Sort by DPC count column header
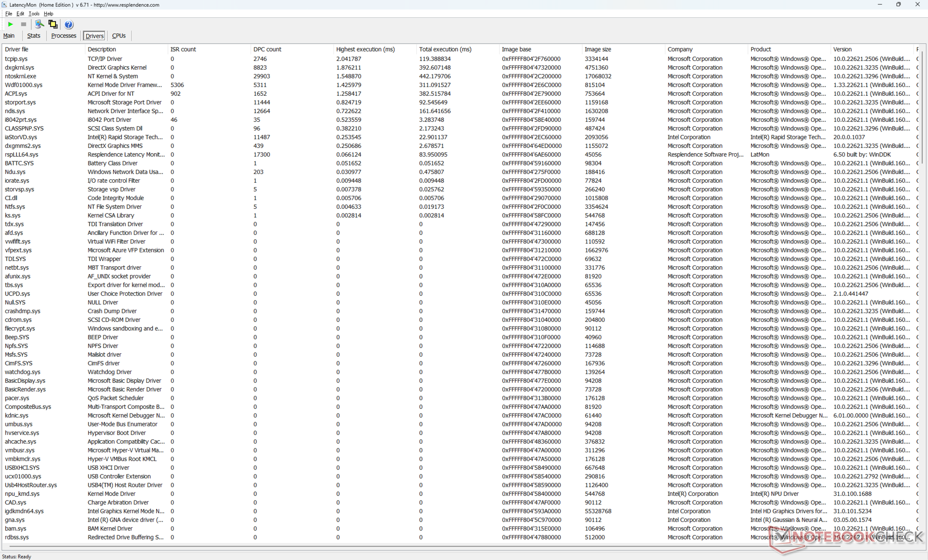Image resolution: width=928 pixels, height=560 pixels. pyautogui.click(x=267, y=49)
